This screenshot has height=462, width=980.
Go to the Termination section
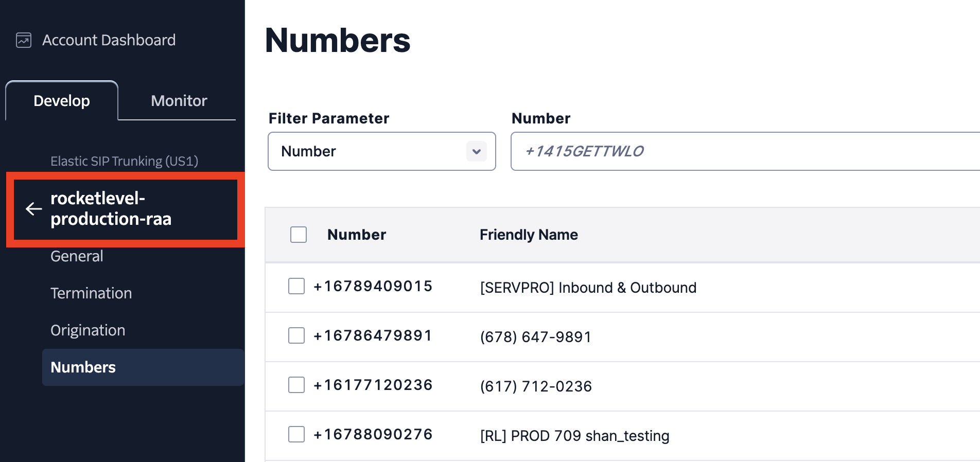[x=91, y=293]
